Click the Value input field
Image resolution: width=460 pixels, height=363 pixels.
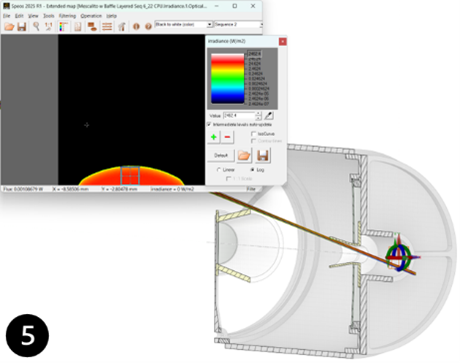tap(239, 116)
